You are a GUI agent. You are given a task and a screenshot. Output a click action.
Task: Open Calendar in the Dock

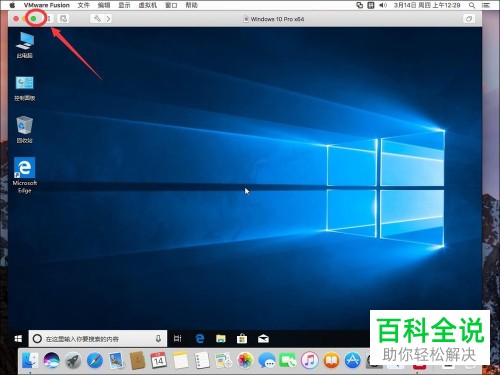pyautogui.click(x=159, y=360)
